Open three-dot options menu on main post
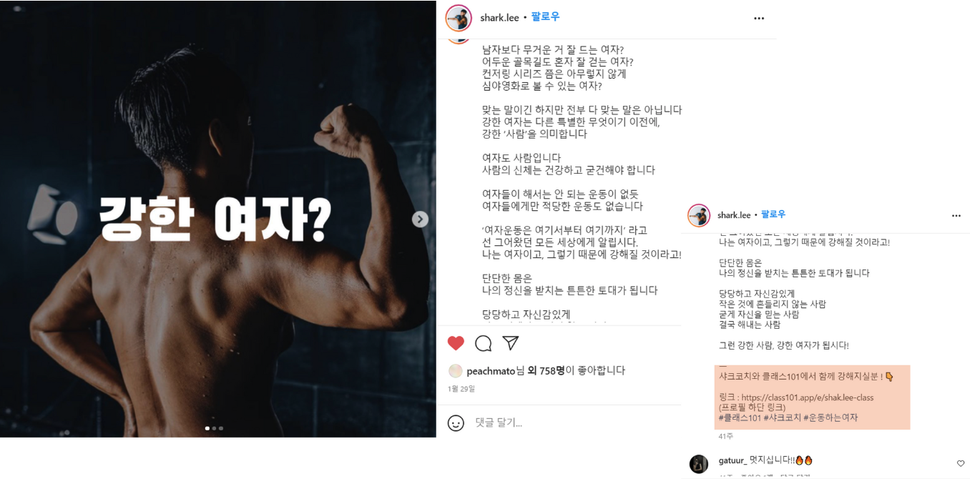 pyautogui.click(x=759, y=18)
